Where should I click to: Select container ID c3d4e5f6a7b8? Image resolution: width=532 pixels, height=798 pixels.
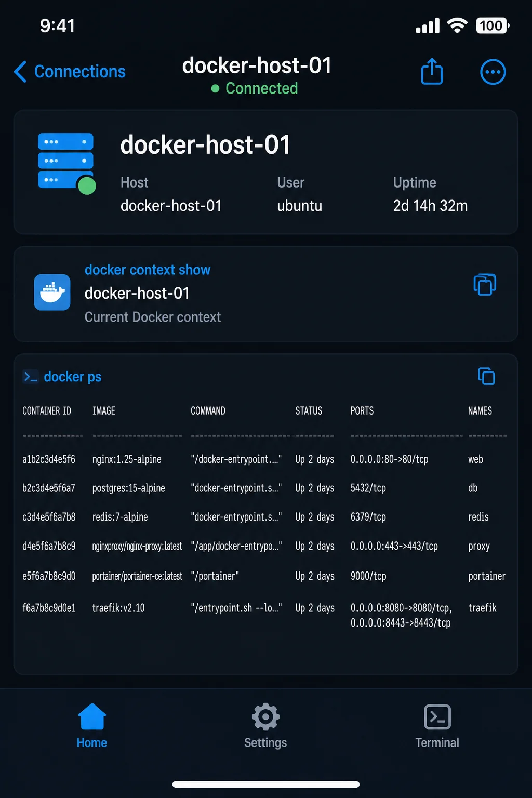(49, 517)
